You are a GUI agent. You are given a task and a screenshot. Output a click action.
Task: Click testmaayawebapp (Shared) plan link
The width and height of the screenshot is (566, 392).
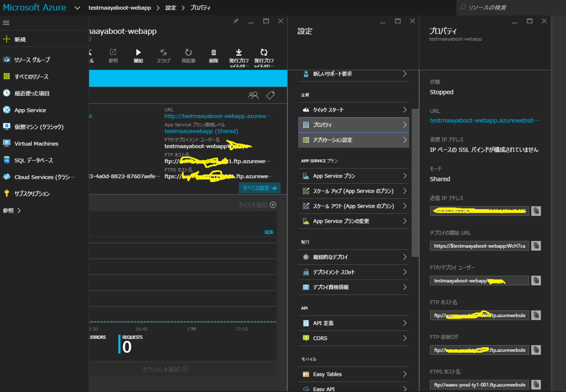201,131
